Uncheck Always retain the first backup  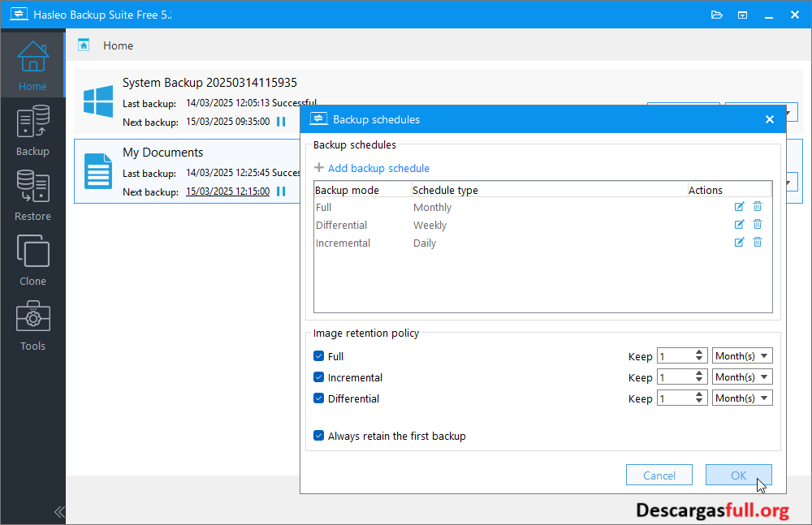pos(318,436)
